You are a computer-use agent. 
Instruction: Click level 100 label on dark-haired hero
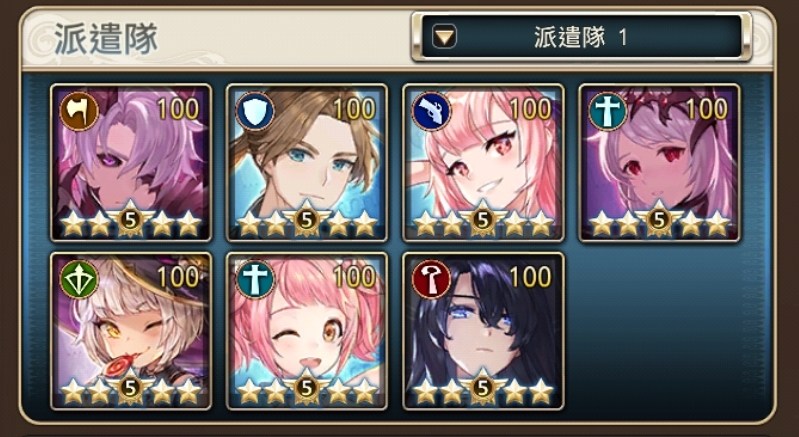(x=530, y=277)
